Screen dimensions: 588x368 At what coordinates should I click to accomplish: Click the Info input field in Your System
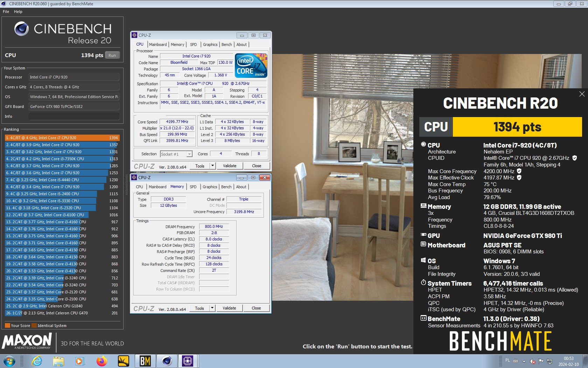74,116
